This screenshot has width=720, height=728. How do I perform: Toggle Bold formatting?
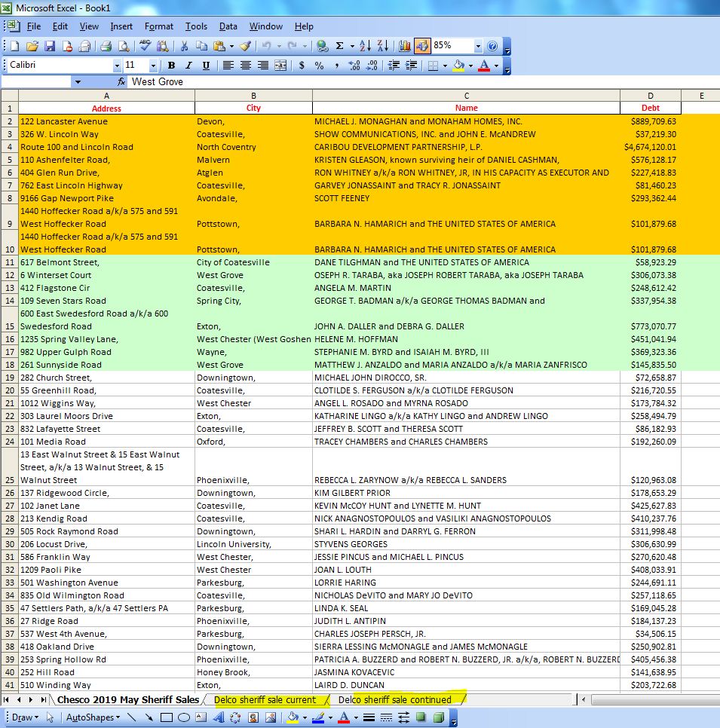pos(171,66)
